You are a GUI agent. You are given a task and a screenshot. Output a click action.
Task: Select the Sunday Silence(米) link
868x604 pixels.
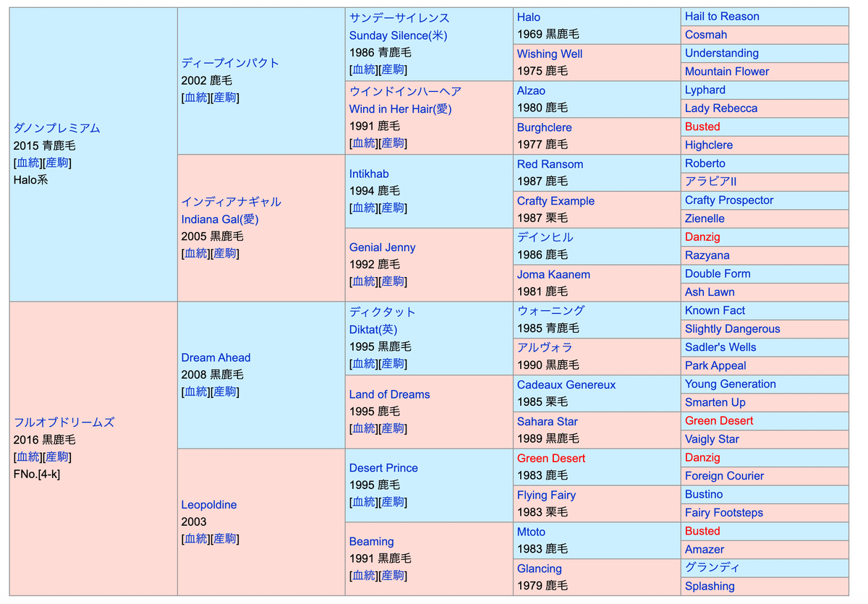[x=399, y=35]
